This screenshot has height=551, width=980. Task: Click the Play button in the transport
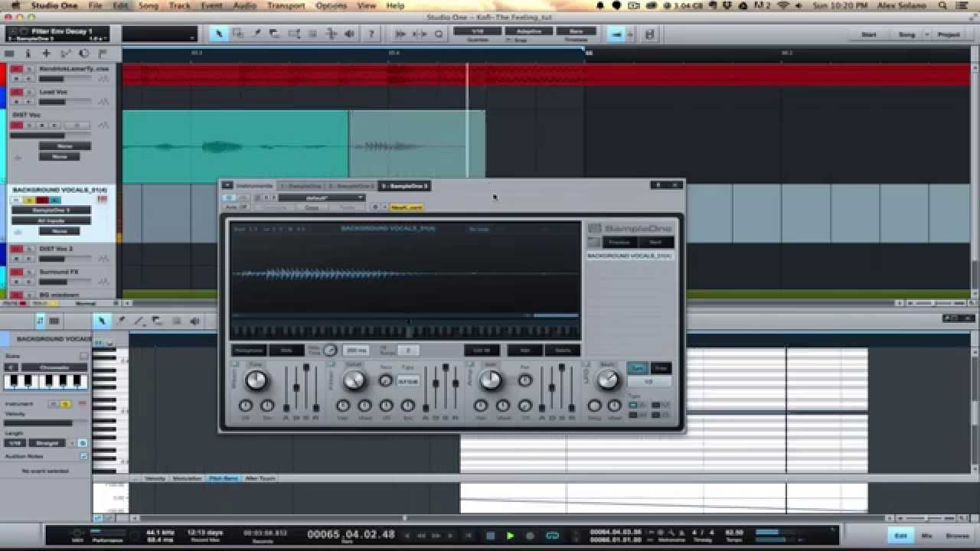click(x=510, y=536)
